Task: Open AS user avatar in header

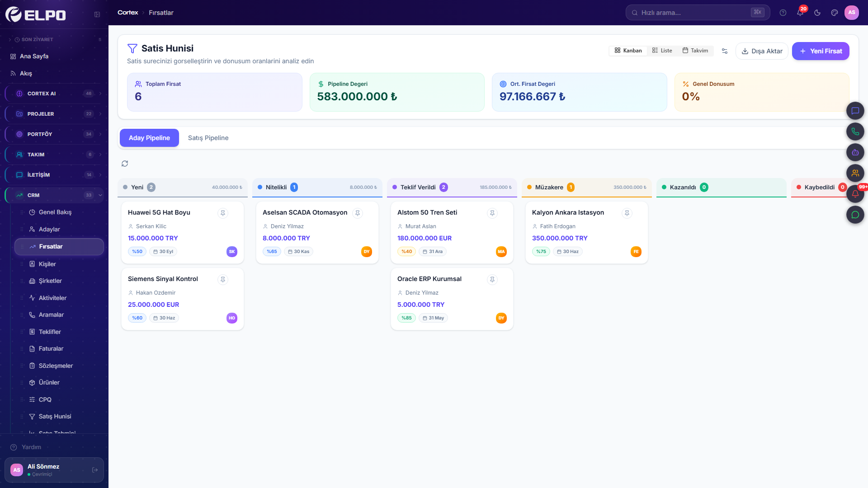Action: 852,13
